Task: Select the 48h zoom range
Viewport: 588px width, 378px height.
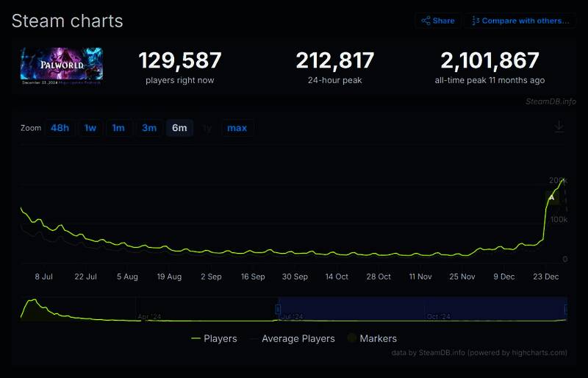Action: pyautogui.click(x=60, y=128)
